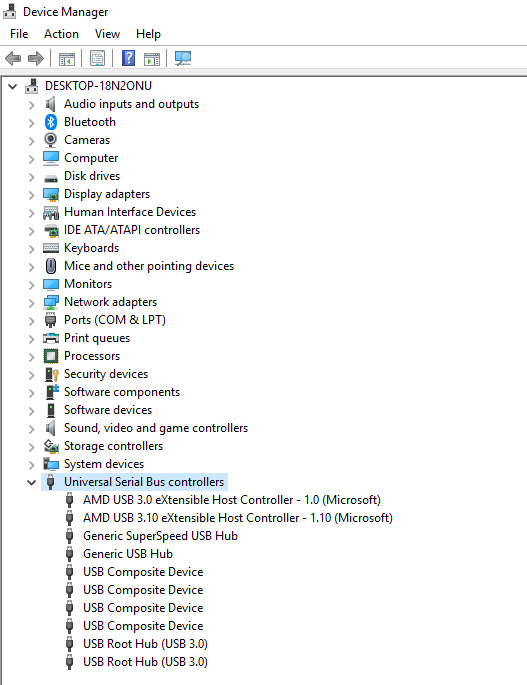This screenshot has width=527, height=685.
Task: Click the DESKTOP-18N2ONU computer icon
Action: [x=31, y=86]
